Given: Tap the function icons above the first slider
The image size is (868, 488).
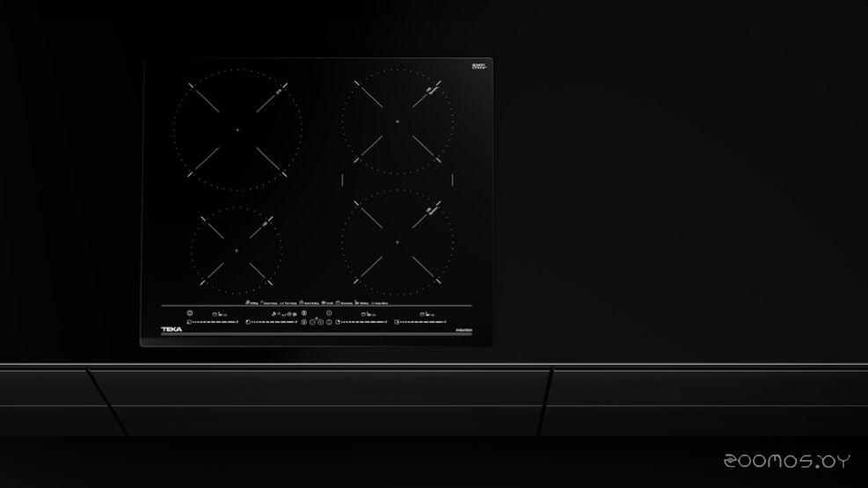Looking at the screenshot, I should 221,314.
